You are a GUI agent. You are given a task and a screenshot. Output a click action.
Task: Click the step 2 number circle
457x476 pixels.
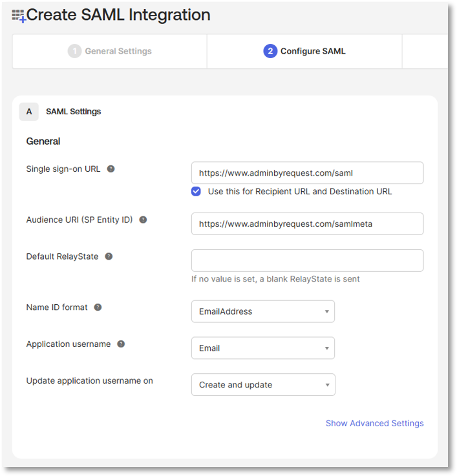[270, 51]
